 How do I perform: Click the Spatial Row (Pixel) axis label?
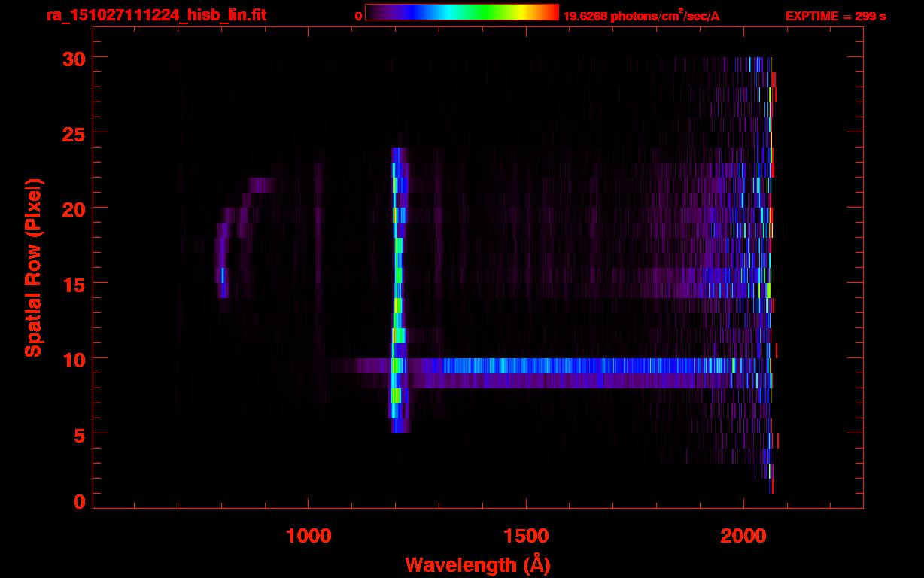[x=33, y=268]
